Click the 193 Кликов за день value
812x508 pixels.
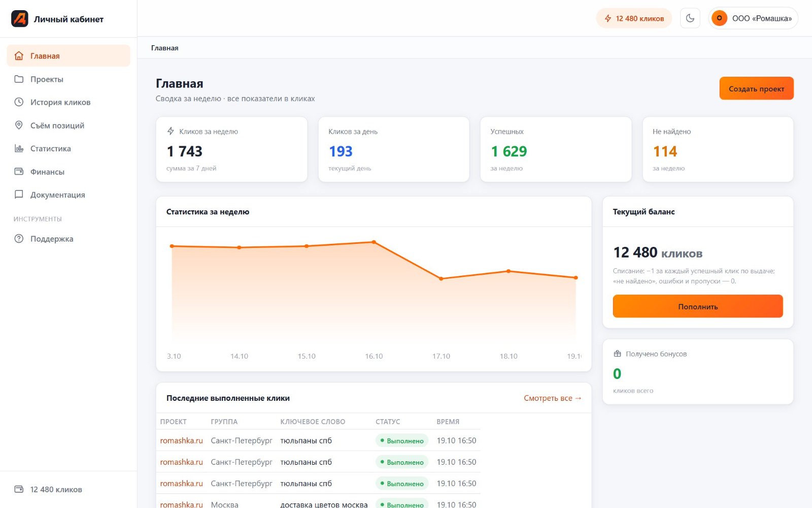coord(341,151)
